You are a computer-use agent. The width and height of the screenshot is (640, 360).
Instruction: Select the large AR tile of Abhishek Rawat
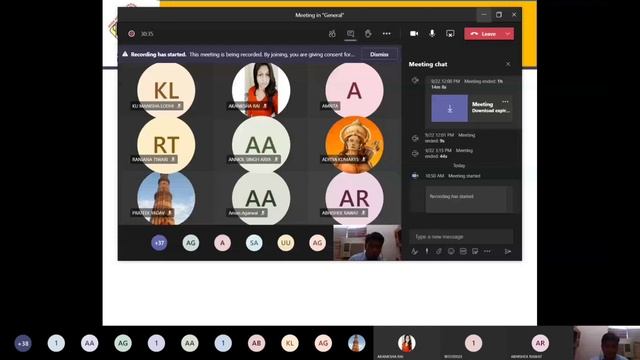(354, 198)
